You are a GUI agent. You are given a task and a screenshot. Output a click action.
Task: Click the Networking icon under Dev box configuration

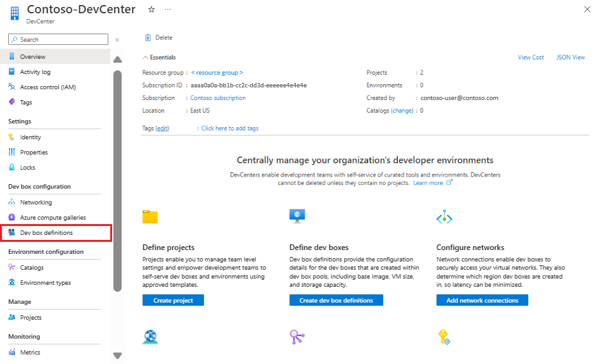tap(12, 202)
